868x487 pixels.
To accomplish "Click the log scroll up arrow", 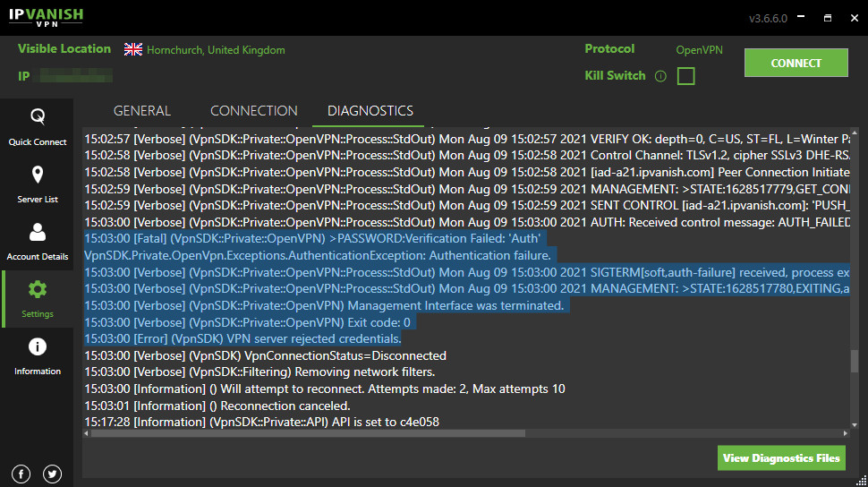I will (855, 132).
